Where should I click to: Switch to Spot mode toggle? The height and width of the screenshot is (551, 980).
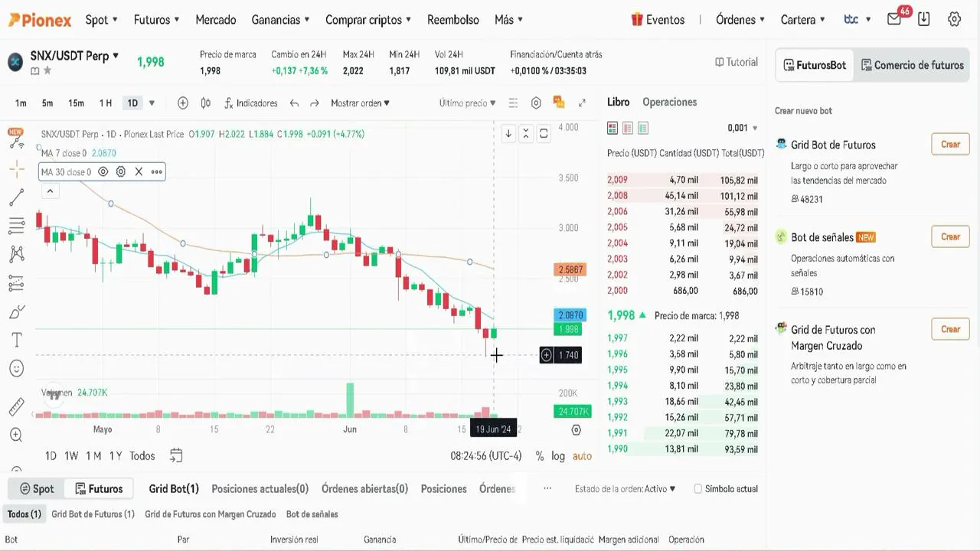point(37,488)
